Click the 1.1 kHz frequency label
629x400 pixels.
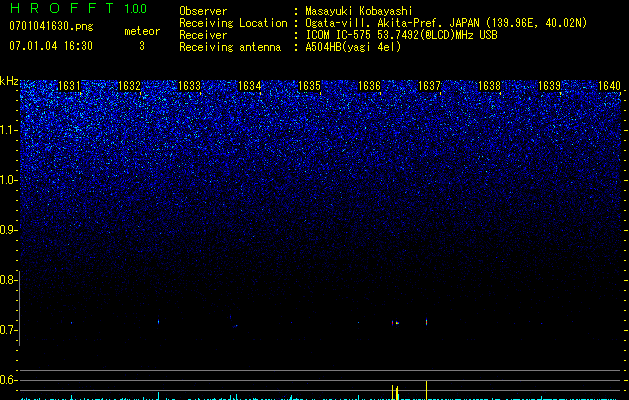tap(7, 130)
